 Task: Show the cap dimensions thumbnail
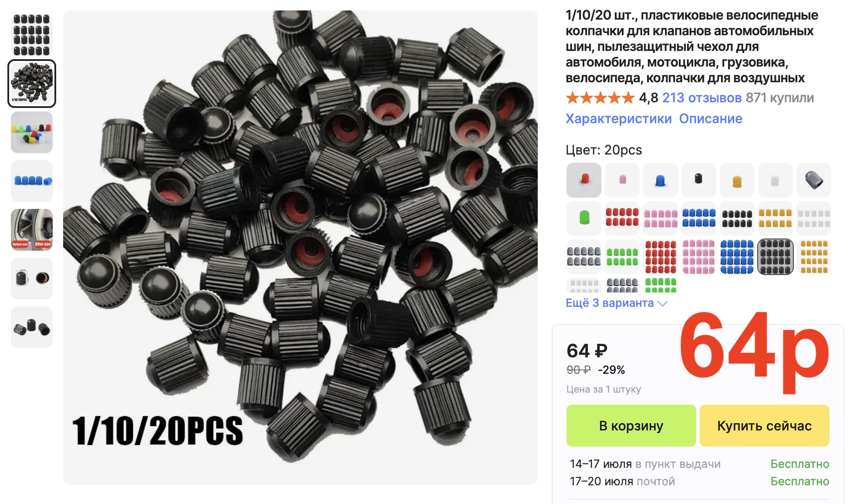pos(32,279)
